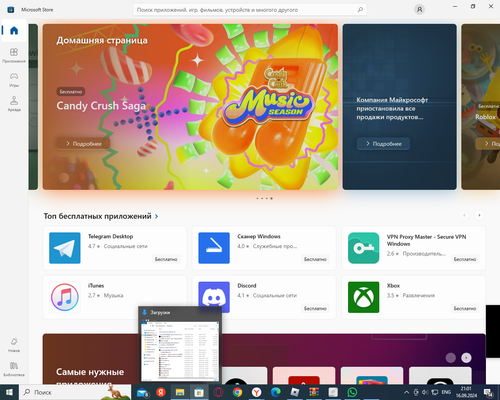500x400 pixels.
Task: Open details on Microsoft sales suspension card
Action: tap(383, 144)
